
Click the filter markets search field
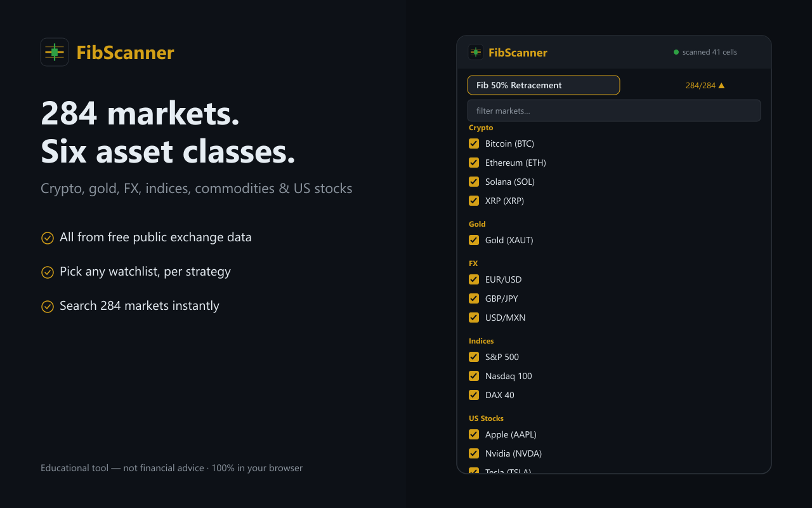(614, 110)
